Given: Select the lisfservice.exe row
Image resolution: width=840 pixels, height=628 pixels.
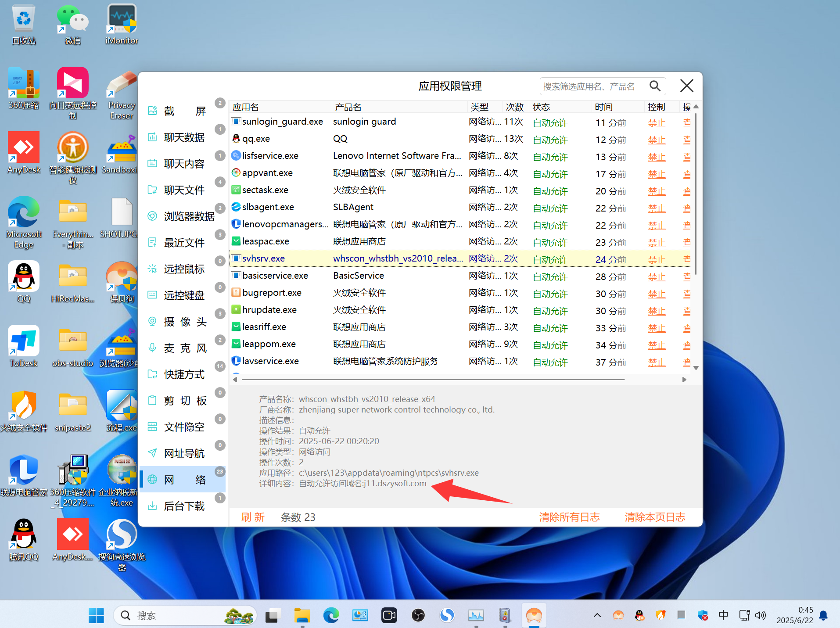Looking at the screenshot, I should (460, 156).
